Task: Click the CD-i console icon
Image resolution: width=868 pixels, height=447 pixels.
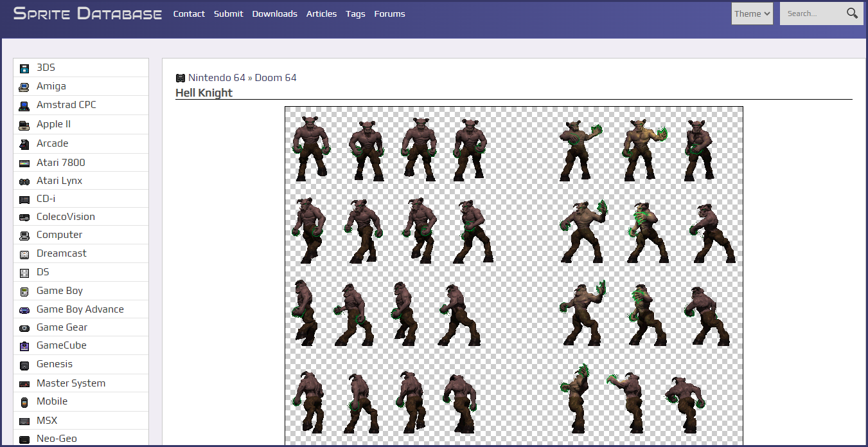Action: coord(24,199)
